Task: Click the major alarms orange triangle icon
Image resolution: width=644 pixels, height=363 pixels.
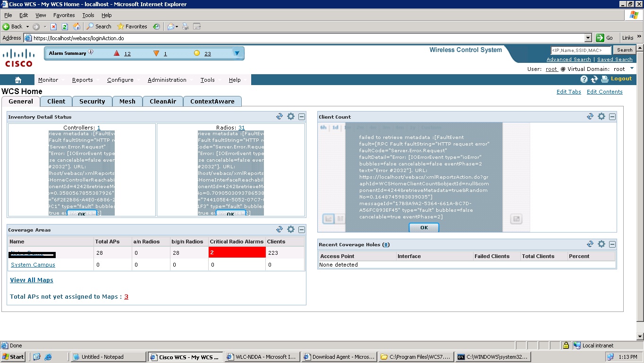Action: (x=156, y=53)
